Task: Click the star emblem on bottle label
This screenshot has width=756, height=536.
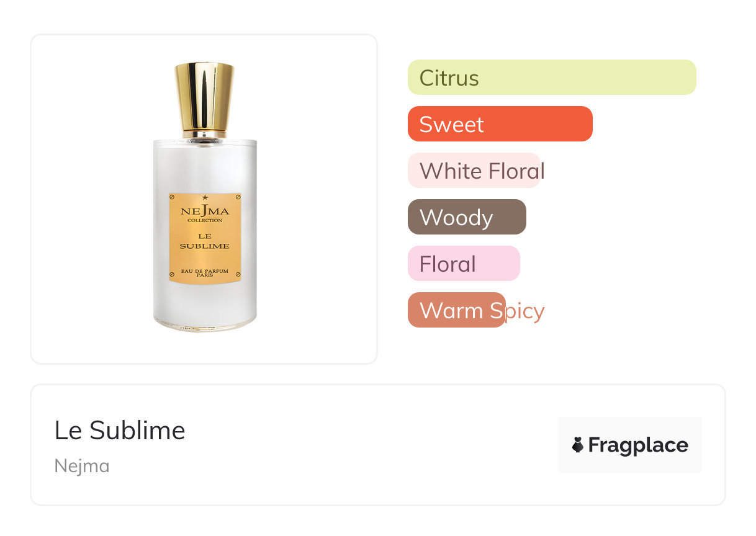Action: pyautogui.click(x=205, y=198)
